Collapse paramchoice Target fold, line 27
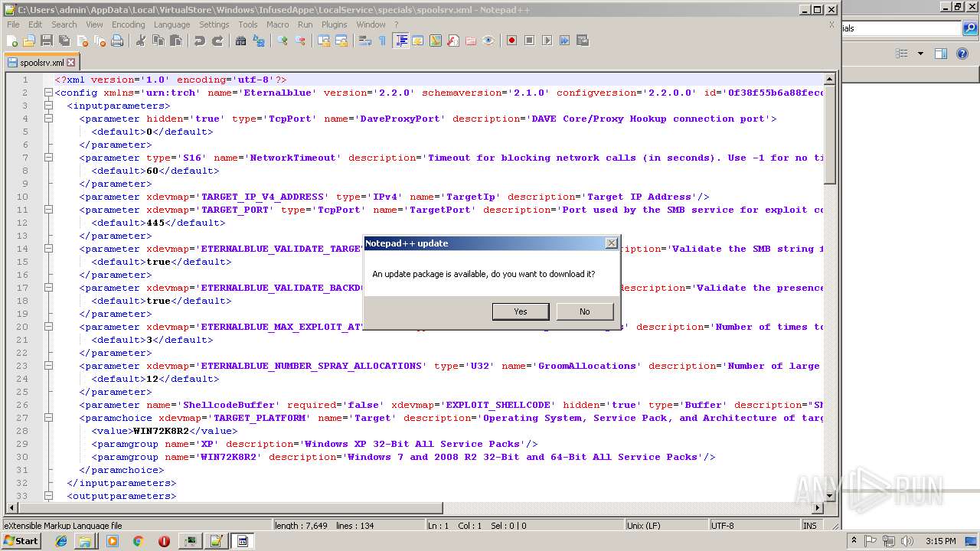The image size is (980, 551). 48,418
